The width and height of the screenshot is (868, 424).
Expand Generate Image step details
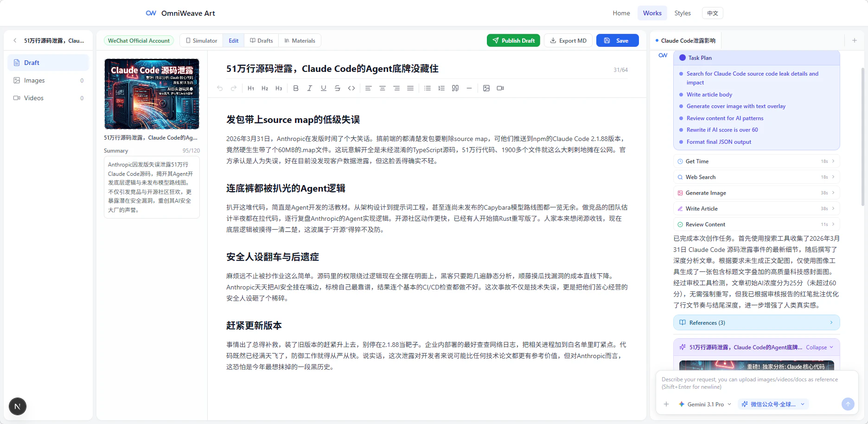coord(756,193)
